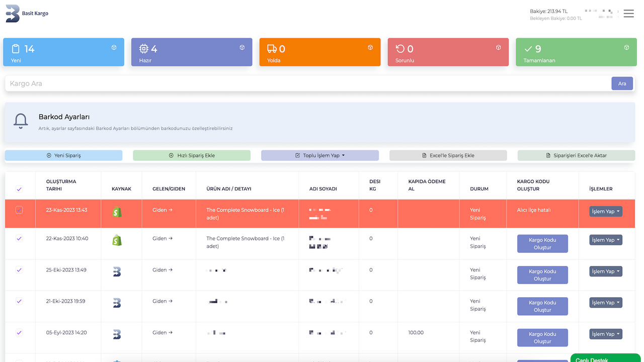The height and width of the screenshot is (362, 644).
Task: Toggle the select-all checkbox in table header
Action: 19,189
